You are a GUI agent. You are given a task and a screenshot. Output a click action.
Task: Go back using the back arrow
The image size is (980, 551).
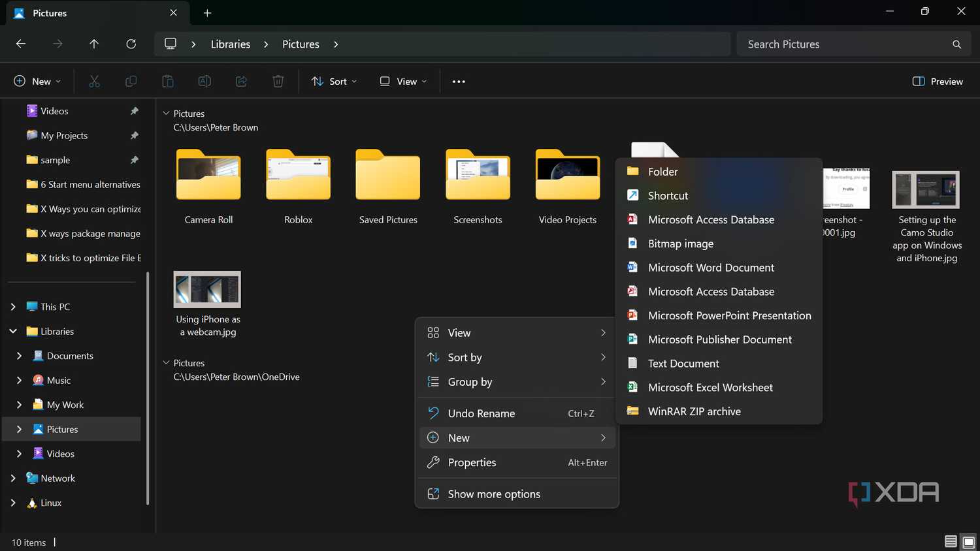tap(21, 44)
